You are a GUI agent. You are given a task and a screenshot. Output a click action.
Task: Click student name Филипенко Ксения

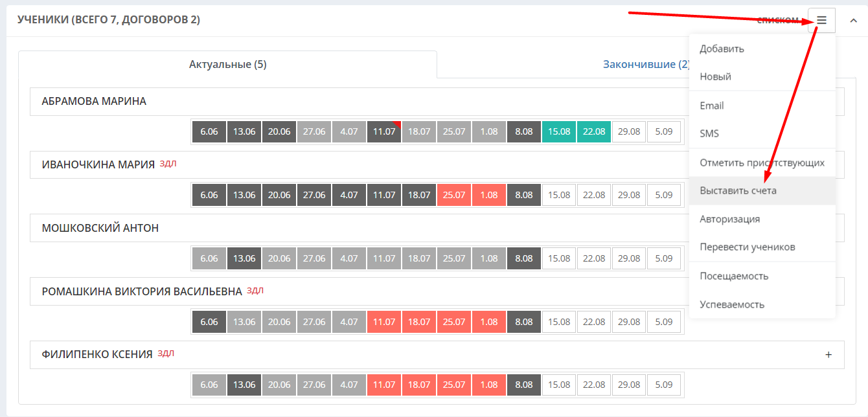click(x=97, y=354)
